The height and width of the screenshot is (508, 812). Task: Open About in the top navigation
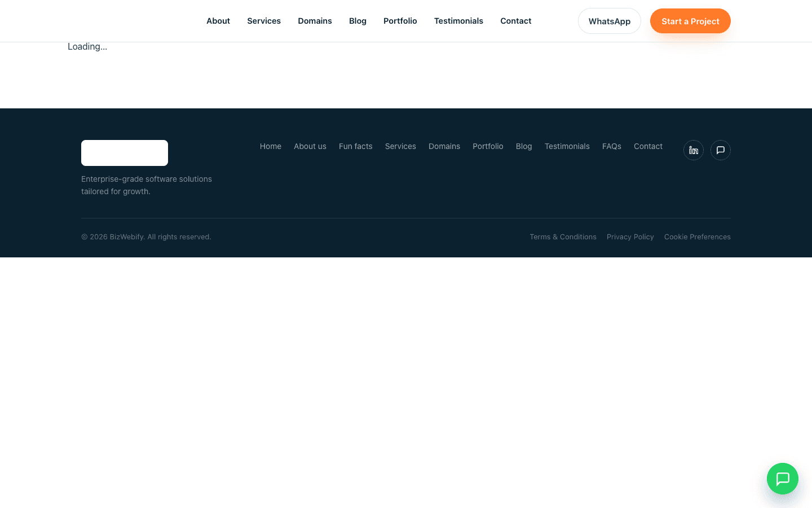coord(218,21)
